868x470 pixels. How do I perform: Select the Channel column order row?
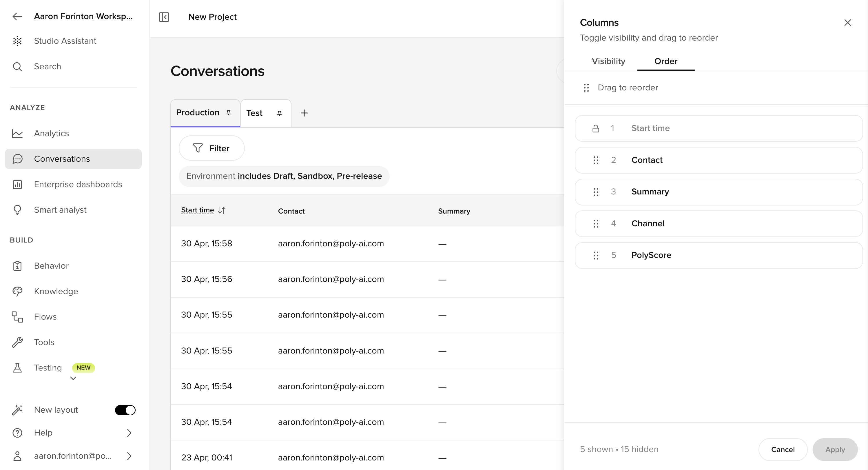click(719, 224)
